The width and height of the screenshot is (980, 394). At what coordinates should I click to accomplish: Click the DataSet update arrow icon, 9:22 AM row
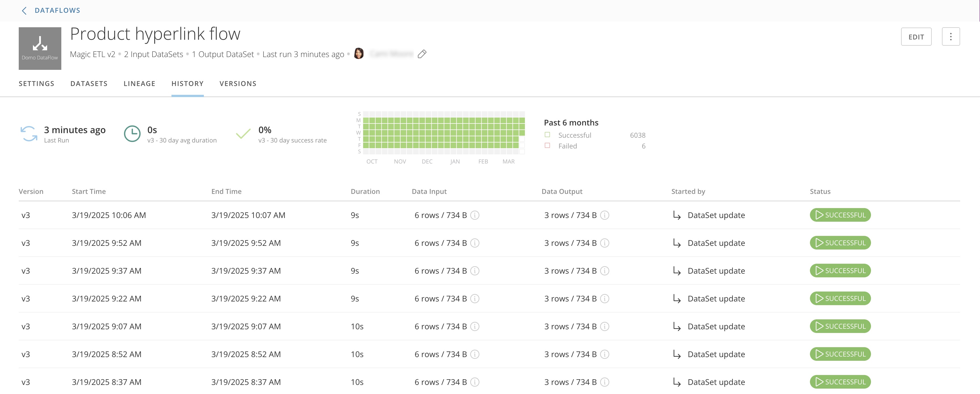[x=677, y=299]
